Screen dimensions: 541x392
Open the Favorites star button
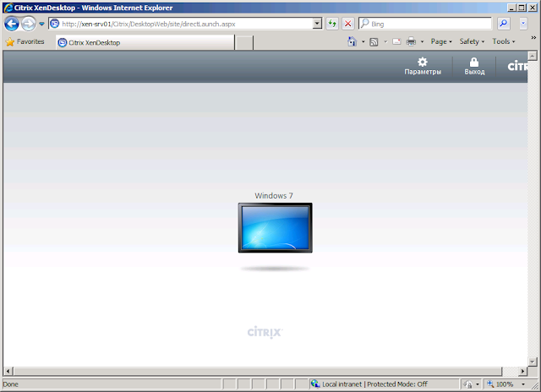[x=25, y=41]
